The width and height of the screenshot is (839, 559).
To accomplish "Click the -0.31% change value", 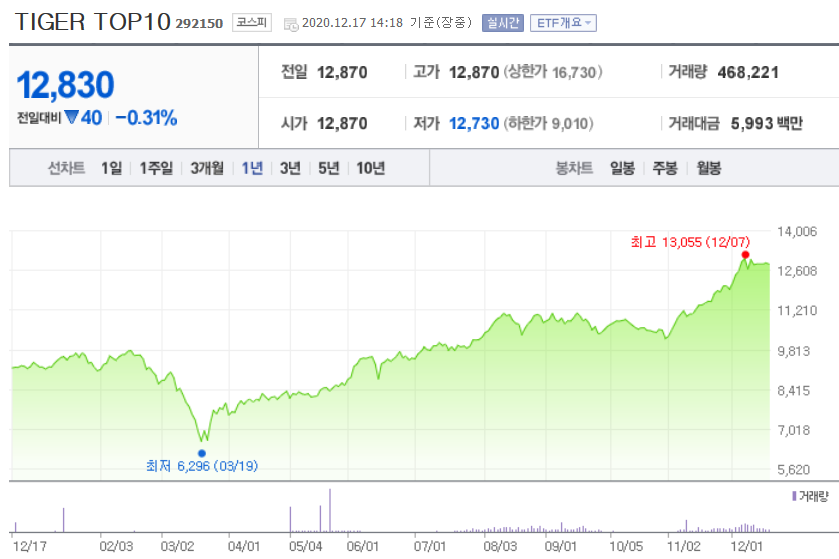I will pos(146,118).
